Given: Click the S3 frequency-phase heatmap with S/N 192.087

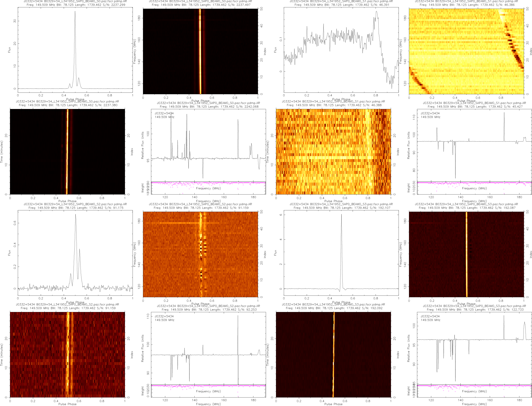Looking at the screenshot, I should [x=466, y=254].
